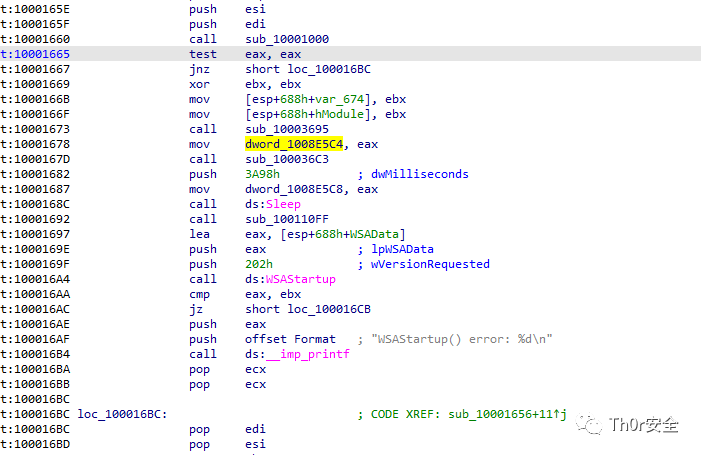This screenshot has width=701, height=455.
Task: Click the xor mnemonic
Action: point(199,84)
